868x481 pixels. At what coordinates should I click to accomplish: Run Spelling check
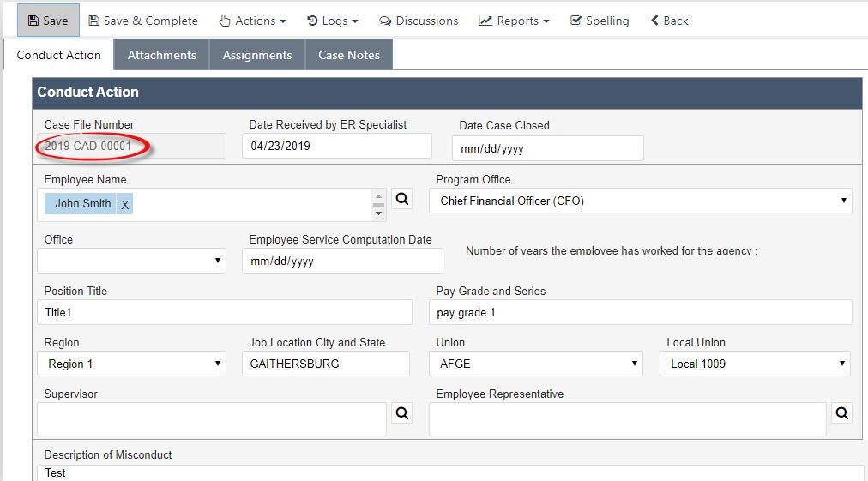tap(600, 21)
